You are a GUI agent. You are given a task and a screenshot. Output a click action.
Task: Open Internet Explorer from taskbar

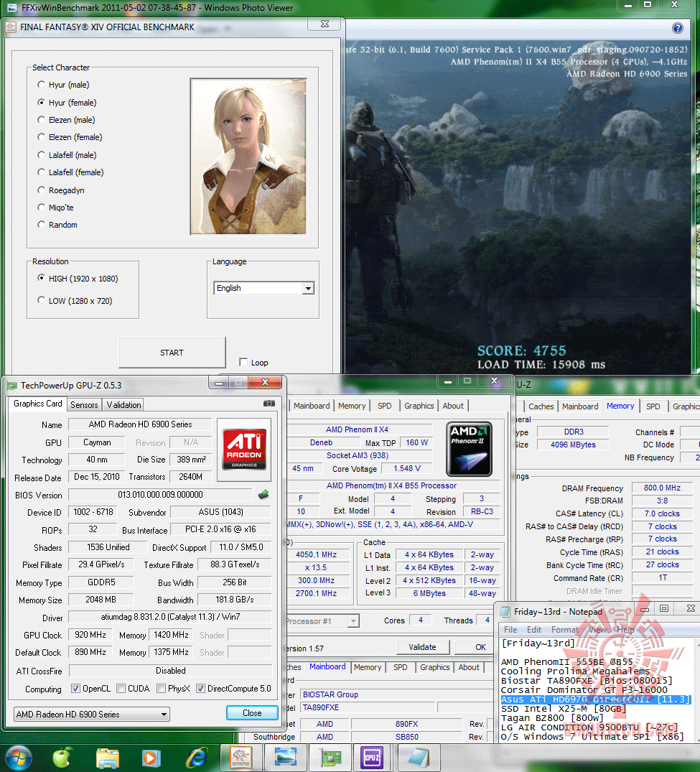tap(197, 758)
